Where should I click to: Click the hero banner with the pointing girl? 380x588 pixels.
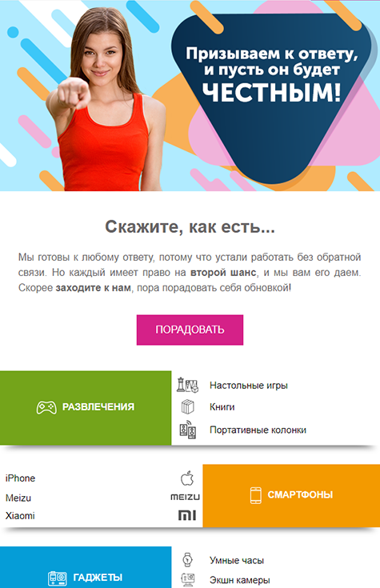190,96
